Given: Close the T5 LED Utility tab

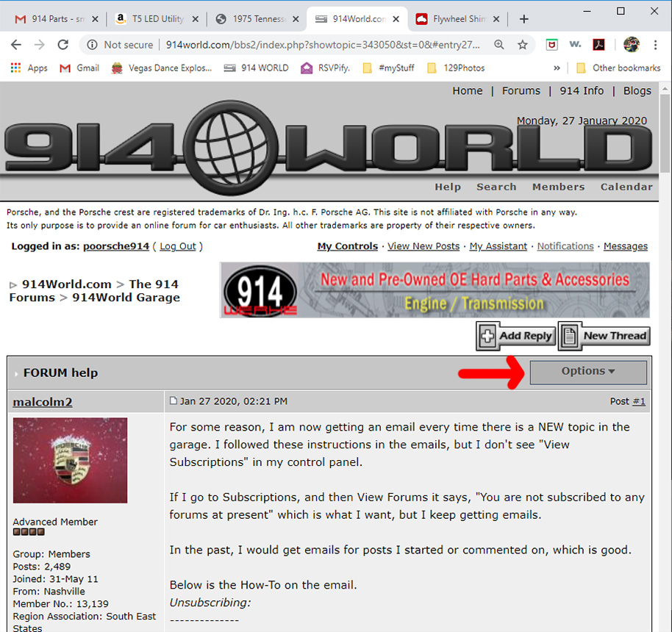Looking at the screenshot, I should point(195,19).
